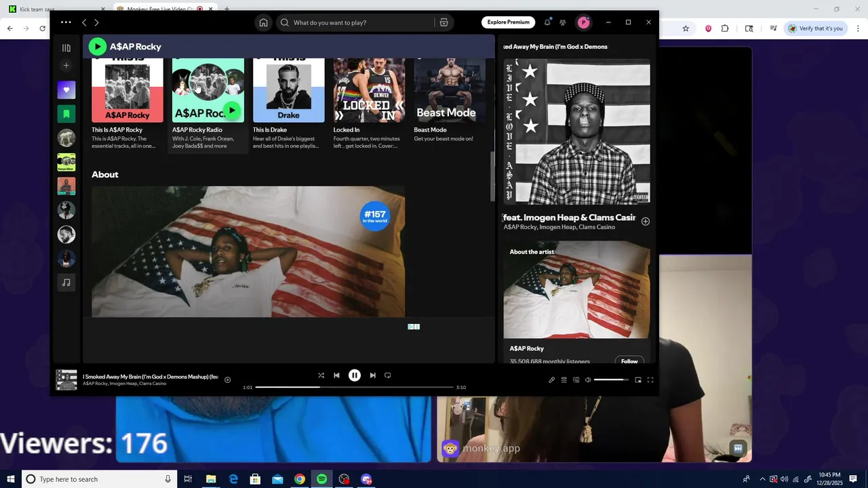Click the song title in the player bar

click(150, 377)
